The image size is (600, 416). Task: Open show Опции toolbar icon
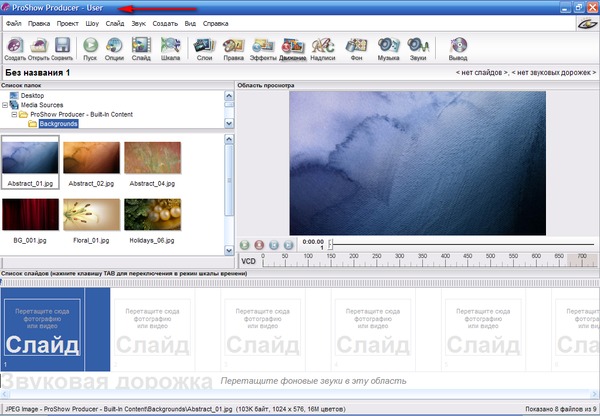[x=114, y=49]
